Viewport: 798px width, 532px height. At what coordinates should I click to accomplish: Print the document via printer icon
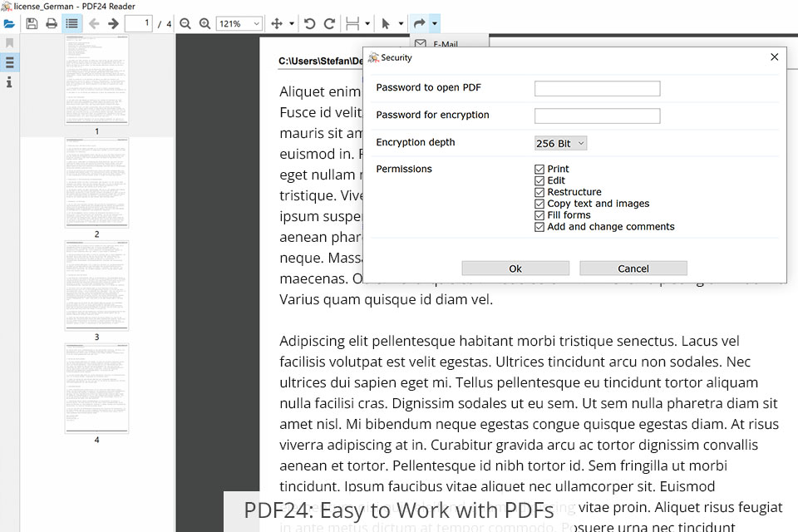click(52, 24)
